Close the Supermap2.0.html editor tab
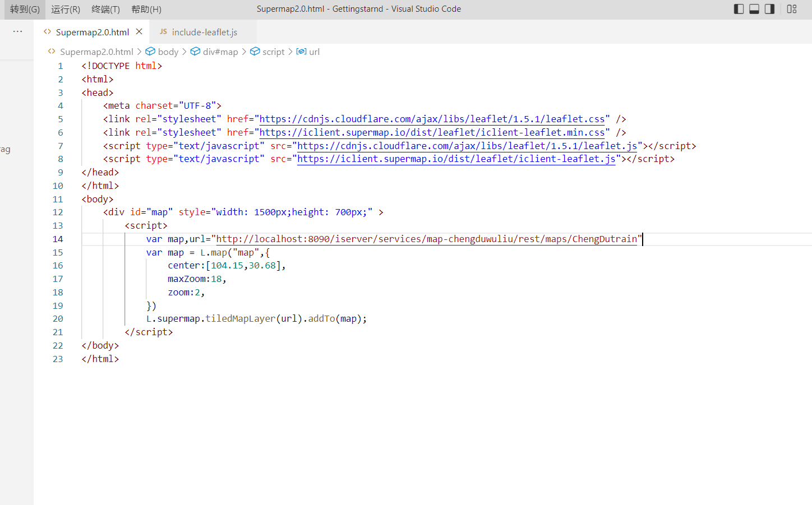 [x=139, y=31]
